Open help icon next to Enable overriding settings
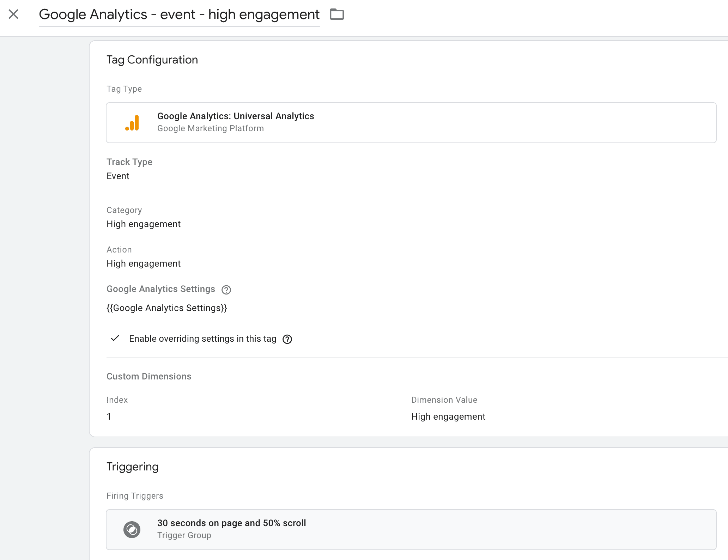The height and width of the screenshot is (560, 728). tap(287, 339)
